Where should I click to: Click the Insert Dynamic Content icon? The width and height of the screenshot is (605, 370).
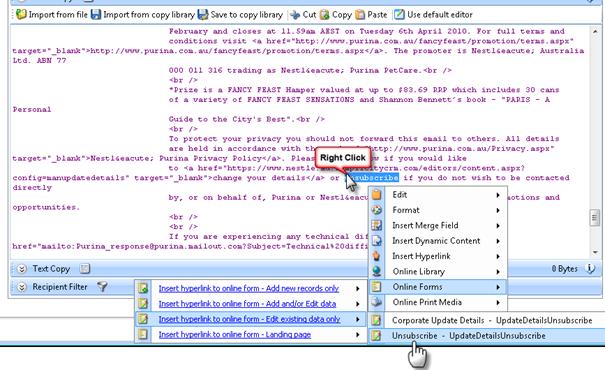click(377, 241)
